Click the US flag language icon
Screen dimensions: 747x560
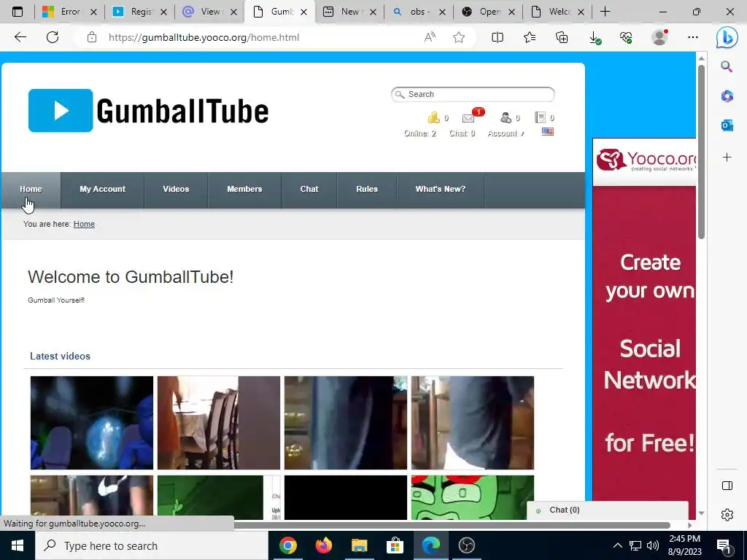[547, 131]
